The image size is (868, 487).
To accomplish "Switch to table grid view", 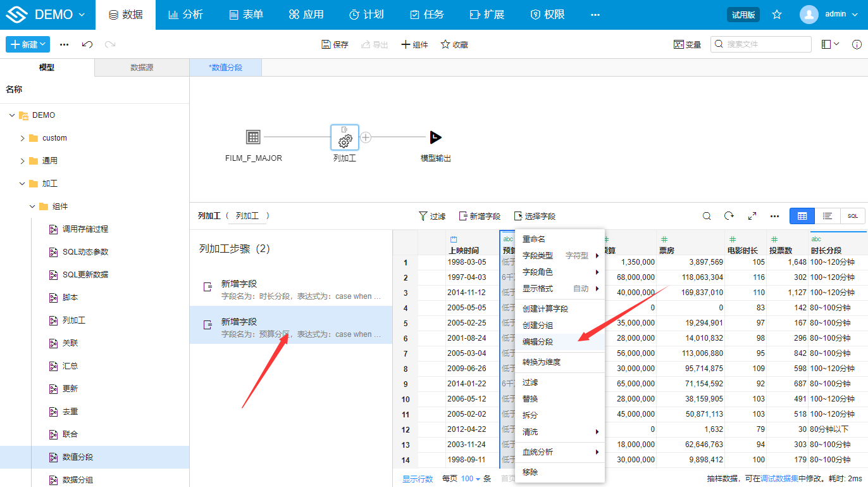I will pos(802,216).
